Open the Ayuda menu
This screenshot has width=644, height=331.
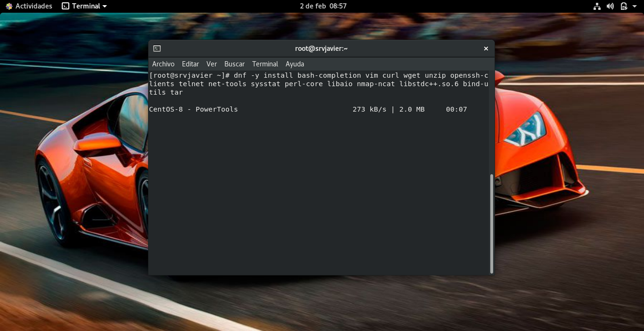[295, 64]
